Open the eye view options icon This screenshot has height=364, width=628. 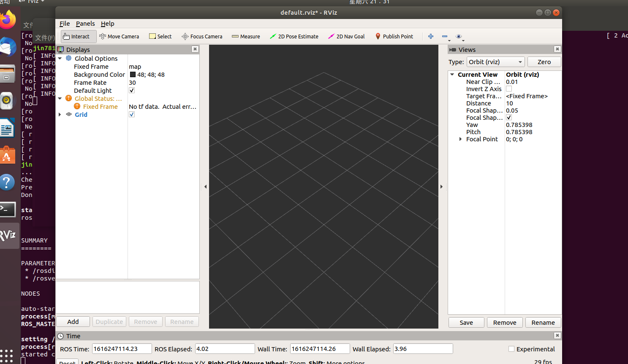tap(459, 36)
